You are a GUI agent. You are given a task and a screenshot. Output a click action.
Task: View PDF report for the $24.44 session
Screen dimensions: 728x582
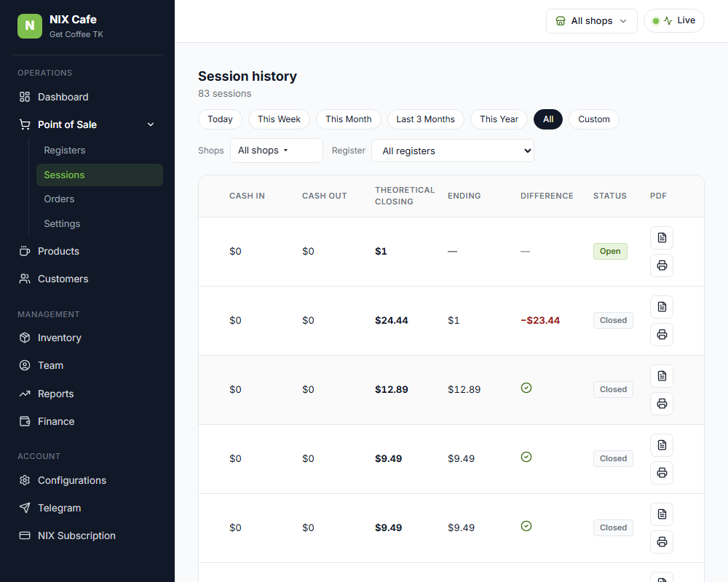[x=662, y=307]
